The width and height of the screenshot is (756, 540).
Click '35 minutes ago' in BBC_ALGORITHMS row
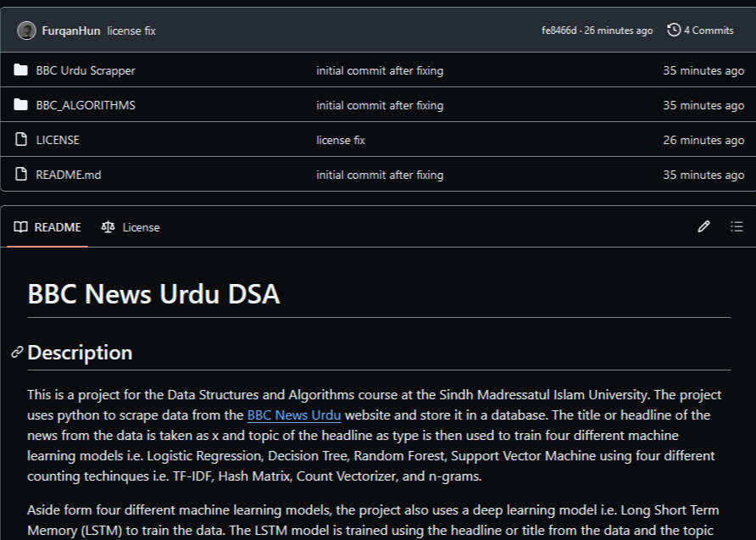(x=703, y=105)
